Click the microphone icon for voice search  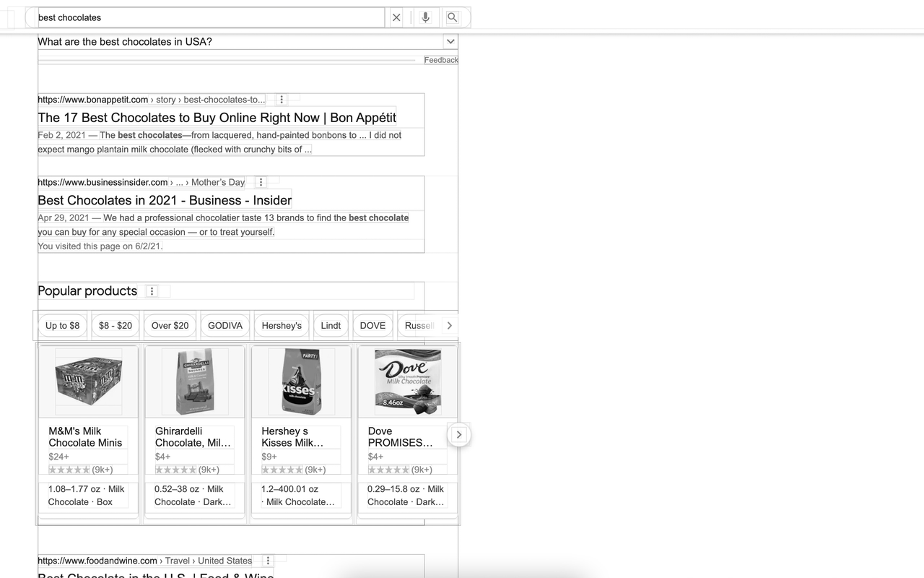[426, 17]
